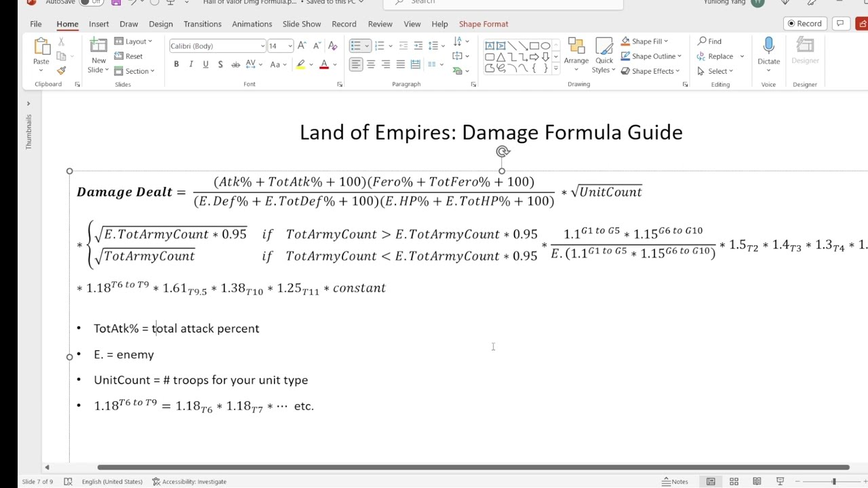Expand the Thumbnails pane
The height and width of the screenshot is (488, 868).
28,104
